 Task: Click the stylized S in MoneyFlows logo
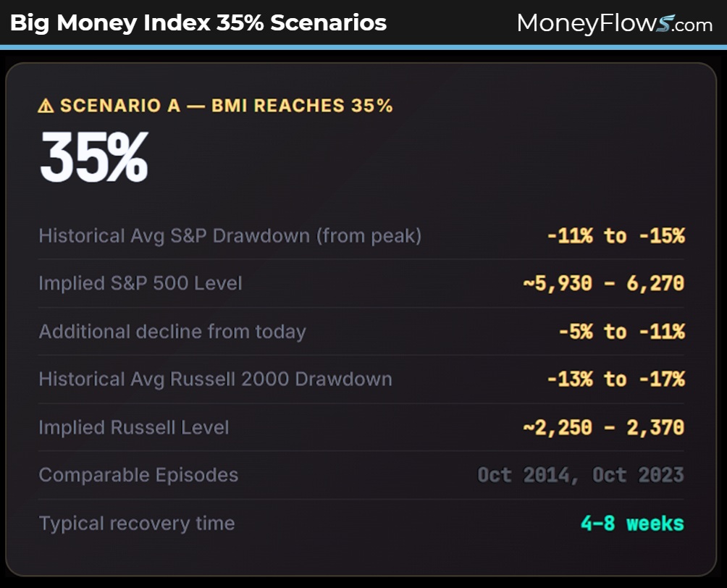tap(663, 25)
